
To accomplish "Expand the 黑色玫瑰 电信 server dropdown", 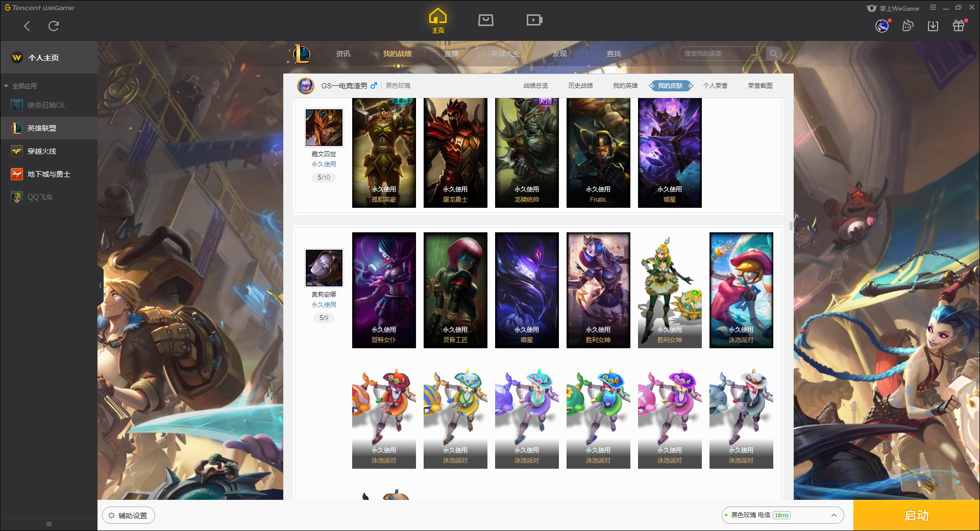I will click(782, 515).
